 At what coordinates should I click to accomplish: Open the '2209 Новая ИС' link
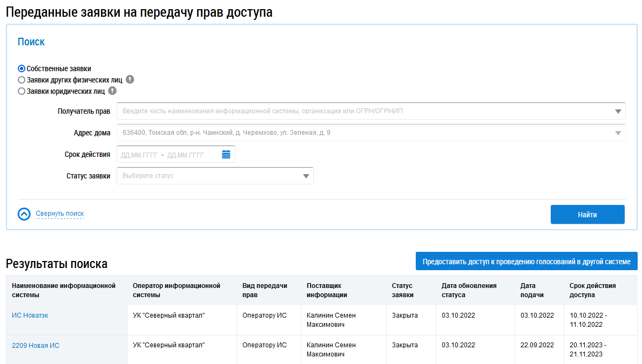point(36,345)
